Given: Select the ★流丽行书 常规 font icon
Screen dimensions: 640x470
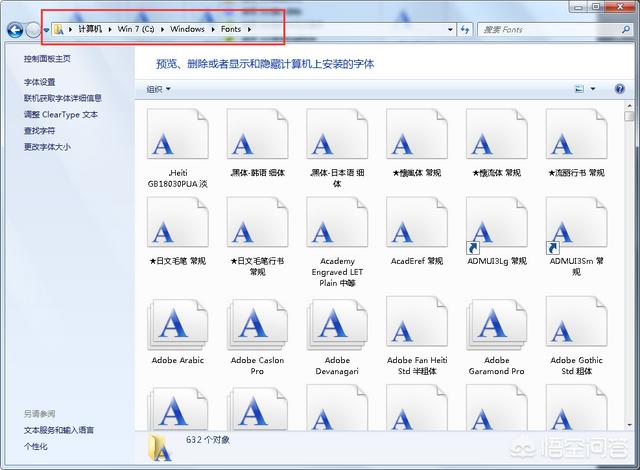Looking at the screenshot, I should 577,134.
